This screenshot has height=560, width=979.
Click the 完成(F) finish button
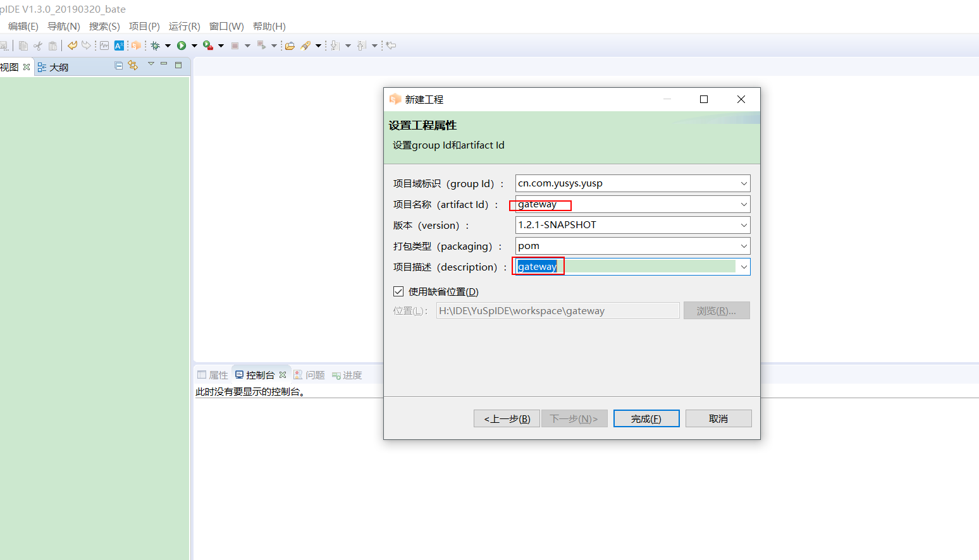pos(646,418)
